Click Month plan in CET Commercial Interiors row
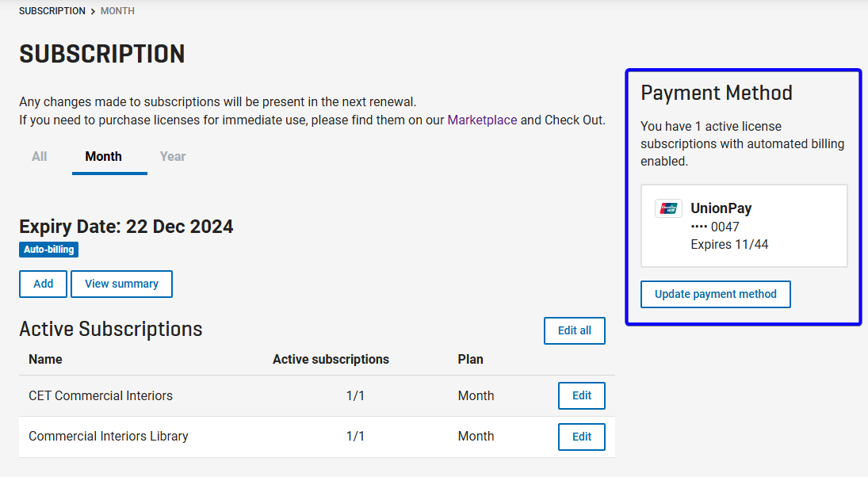Viewport: 868px width, 477px height. (x=476, y=395)
